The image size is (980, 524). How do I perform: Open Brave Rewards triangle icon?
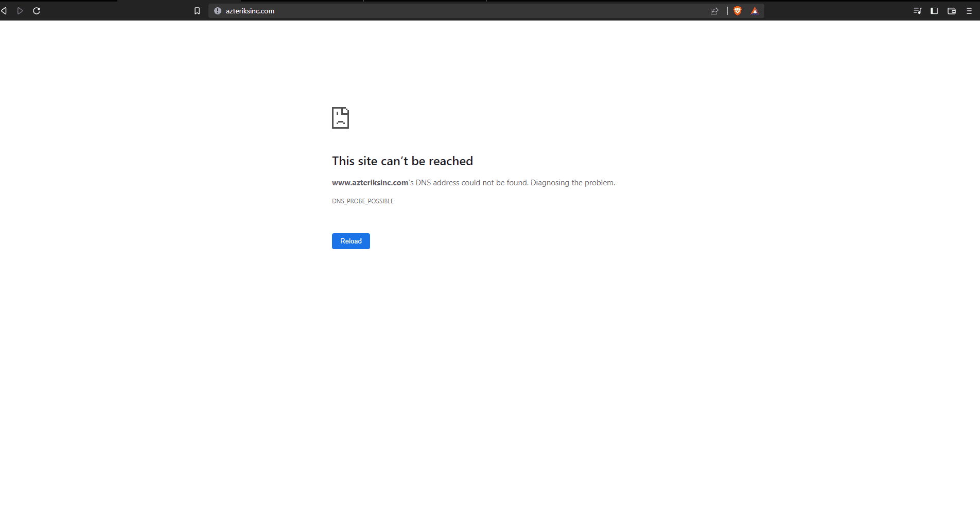click(755, 11)
